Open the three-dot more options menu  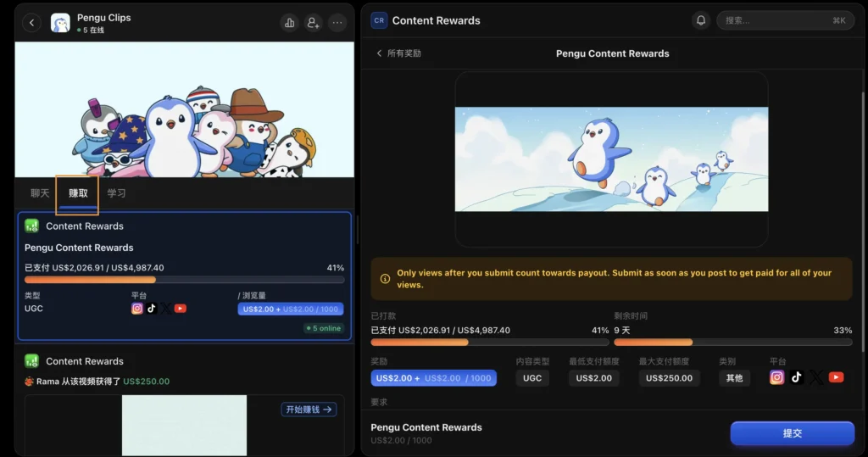tap(337, 23)
